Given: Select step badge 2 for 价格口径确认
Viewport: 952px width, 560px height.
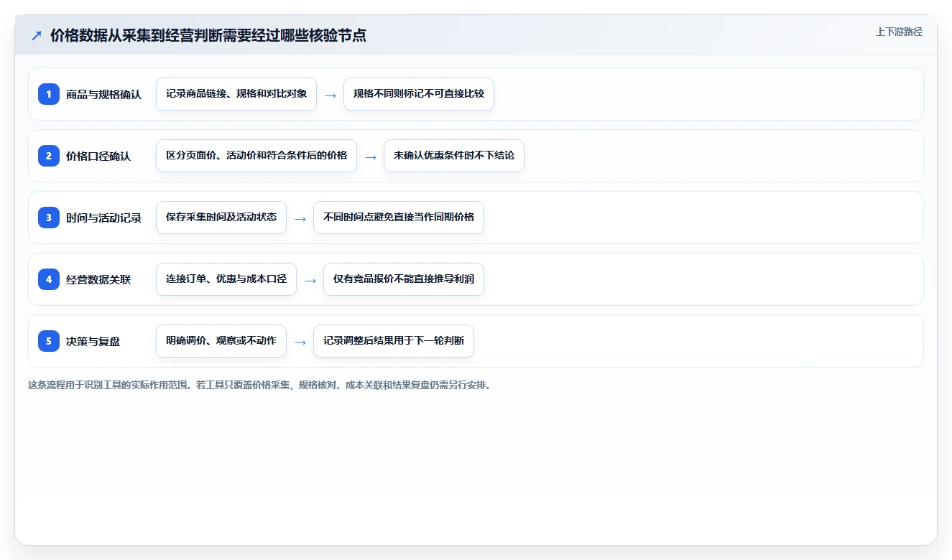Looking at the screenshot, I should point(49,156).
